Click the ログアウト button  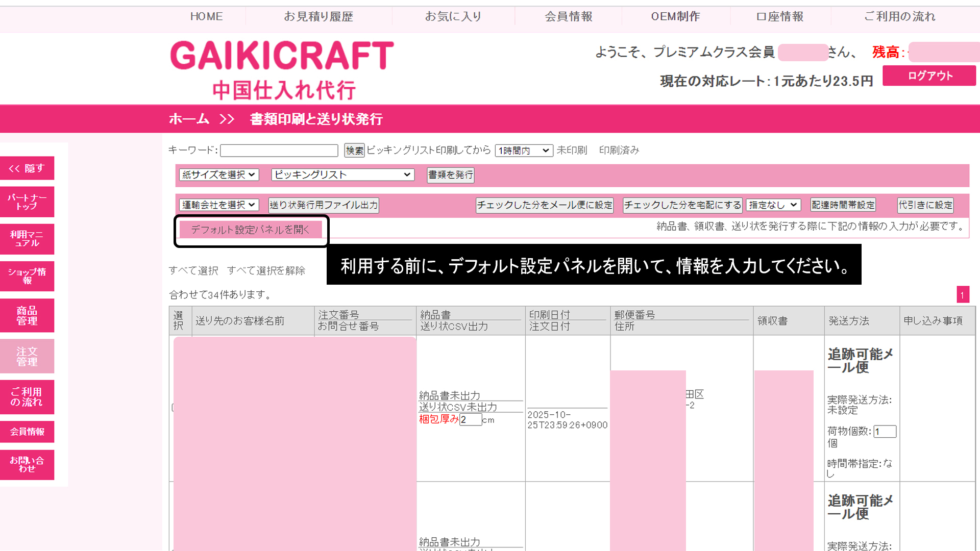929,76
